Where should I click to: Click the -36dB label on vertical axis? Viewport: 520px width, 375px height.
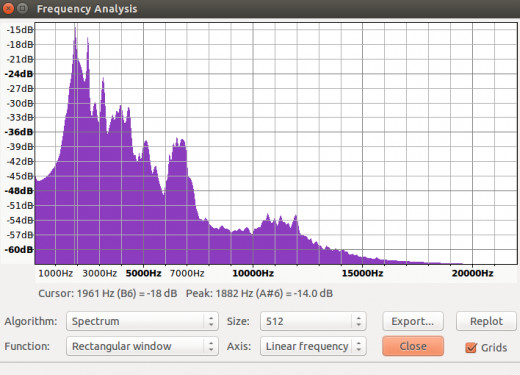[19, 132]
